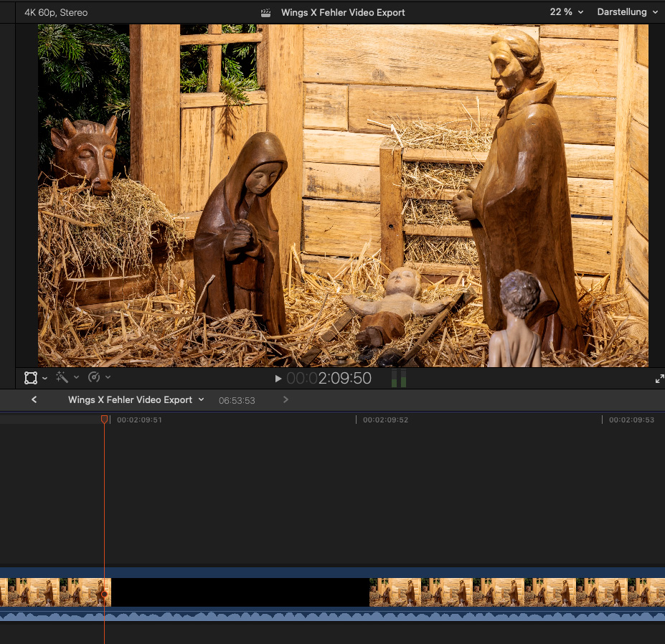
Task: Click the clapperboard project icon in title
Action: pyautogui.click(x=265, y=13)
